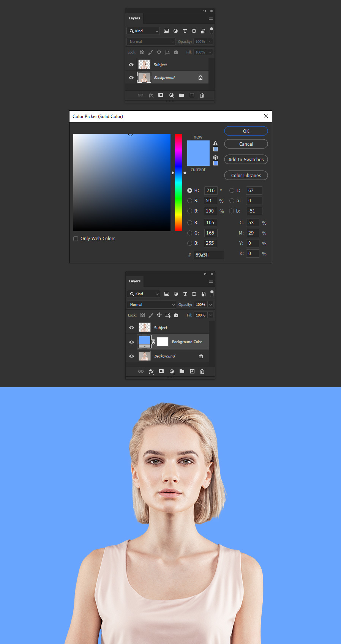Select the Subject layer in bottom Layers panel

coord(167,328)
